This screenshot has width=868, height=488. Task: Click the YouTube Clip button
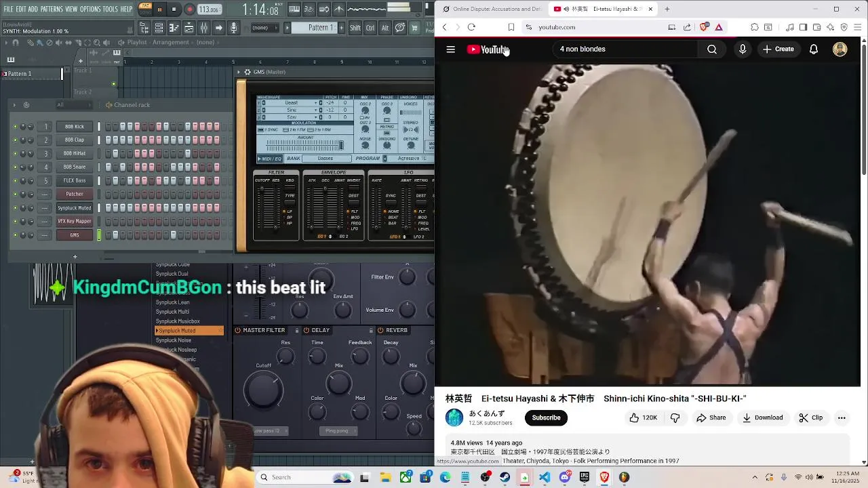(x=810, y=418)
